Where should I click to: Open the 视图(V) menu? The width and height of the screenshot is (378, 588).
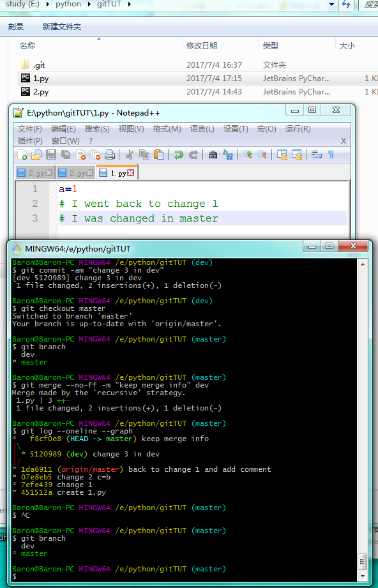pyautogui.click(x=132, y=129)
